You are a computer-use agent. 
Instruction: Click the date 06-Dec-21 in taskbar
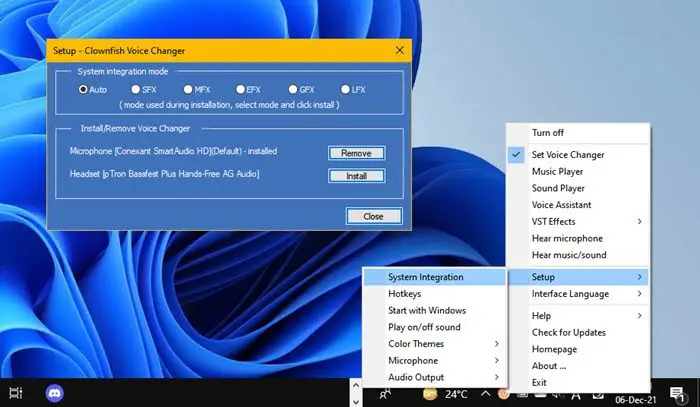click(x=636, y=400)
